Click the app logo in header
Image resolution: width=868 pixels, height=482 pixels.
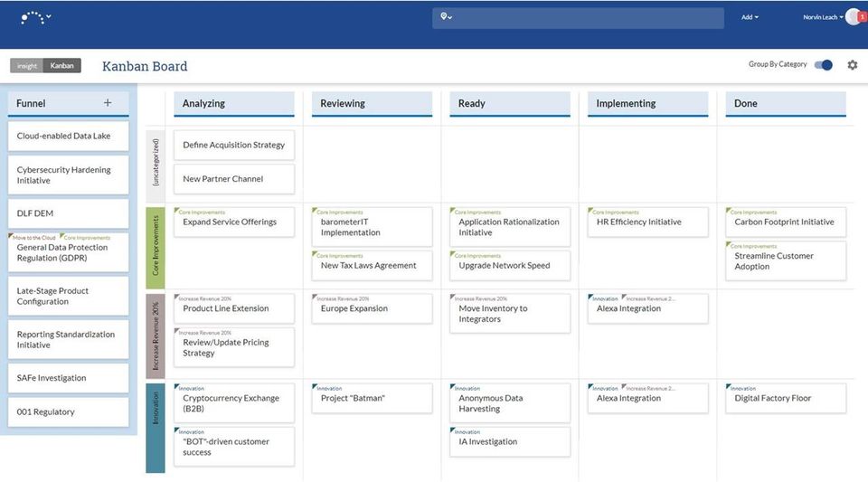click(33, 18)
